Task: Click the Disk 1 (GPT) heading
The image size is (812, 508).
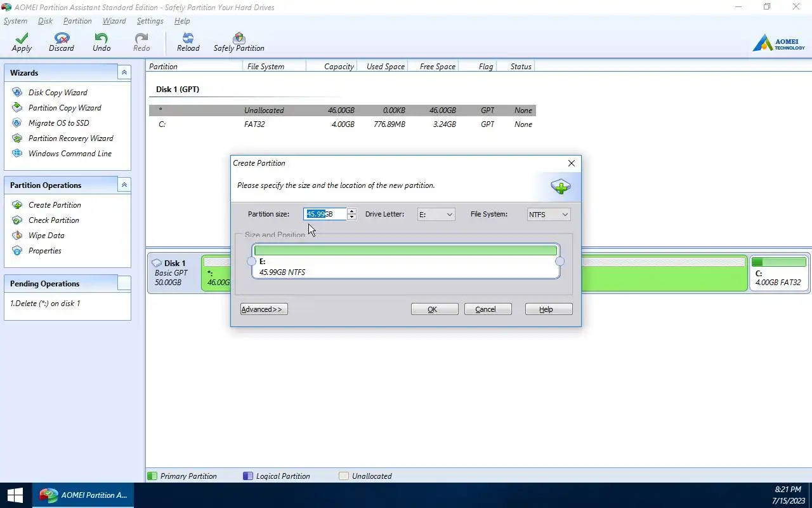Action: [178, 90]
